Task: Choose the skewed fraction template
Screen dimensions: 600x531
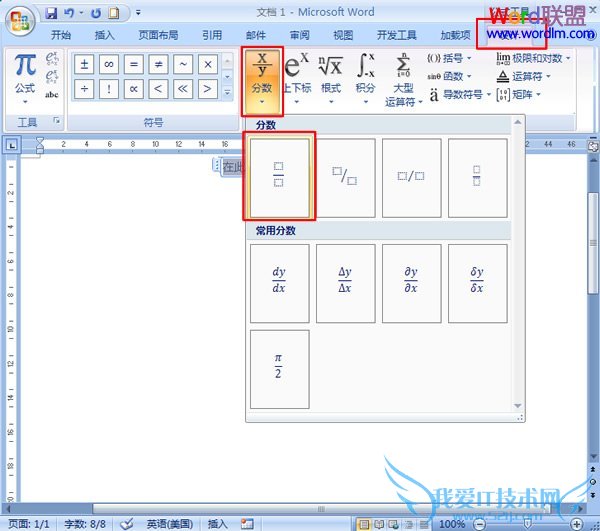Action: tap(346, 178)
